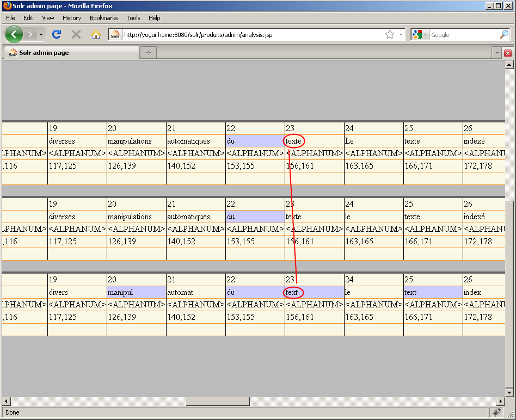The height and width of the screenshot is (420, 516).
Task: Click the green Back navigation button
Action: (x=14, y=34)
